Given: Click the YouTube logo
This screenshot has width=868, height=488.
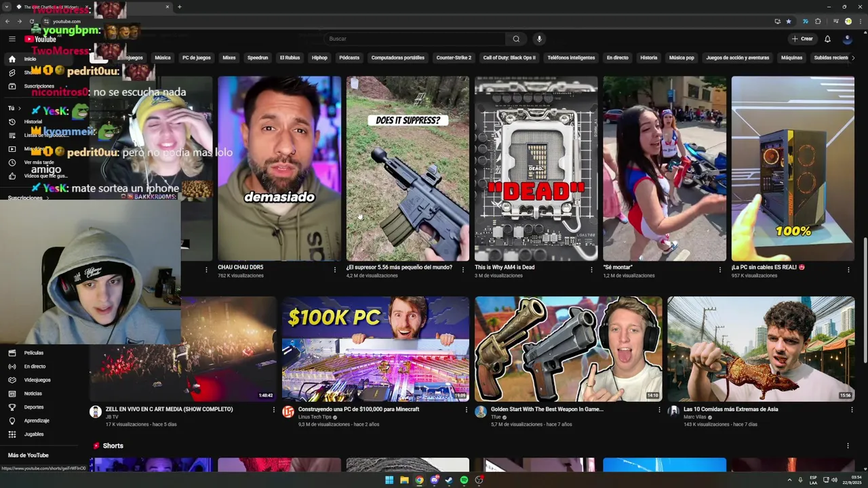Looking at the screenshot, I should (x=41, y=39).
